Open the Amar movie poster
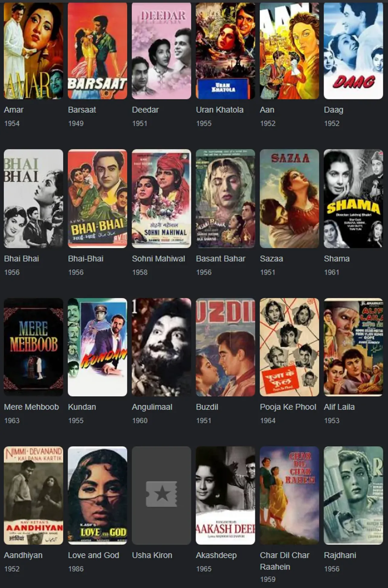The image size is (388, 588). pos(34,51)
